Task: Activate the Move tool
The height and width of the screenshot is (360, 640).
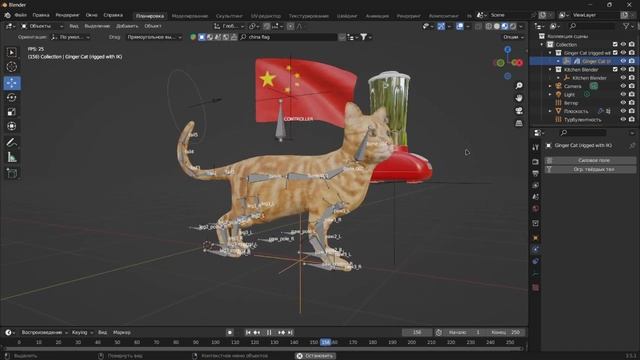Action: [x=11, y=83]
